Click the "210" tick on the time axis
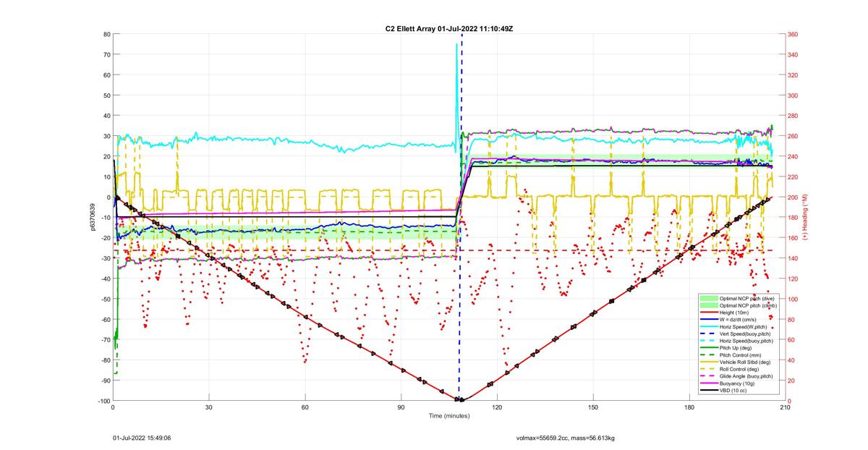This screenshot has height=450, width=868. pyautogui.click(x=785, y=407)
